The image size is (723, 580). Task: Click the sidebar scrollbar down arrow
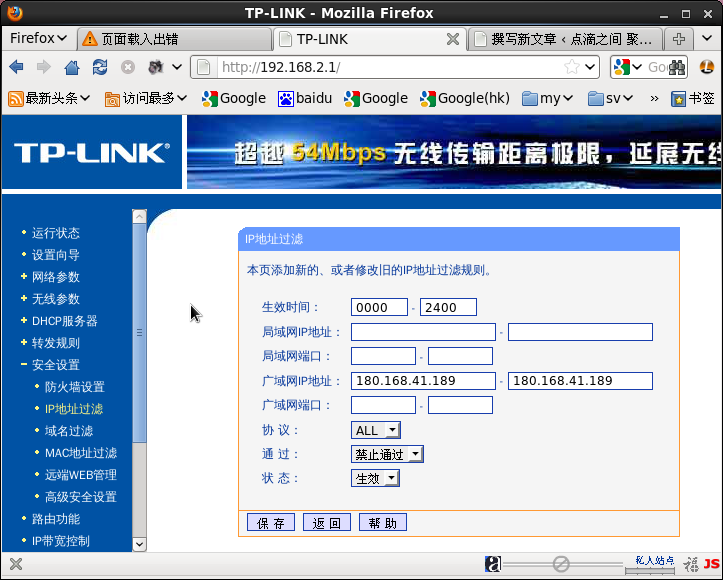[x=139, y=544]
